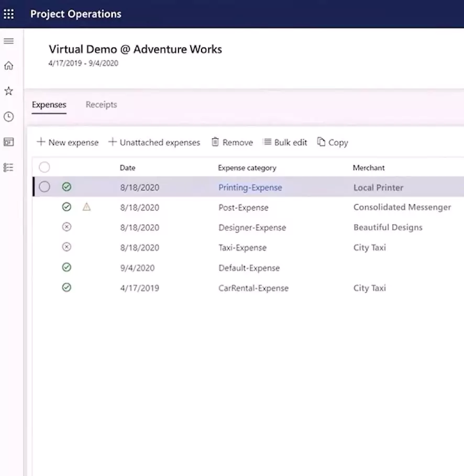464x476 pixels.
Task: Toggle the select-all rows circle in header
Action: (45, 168)
